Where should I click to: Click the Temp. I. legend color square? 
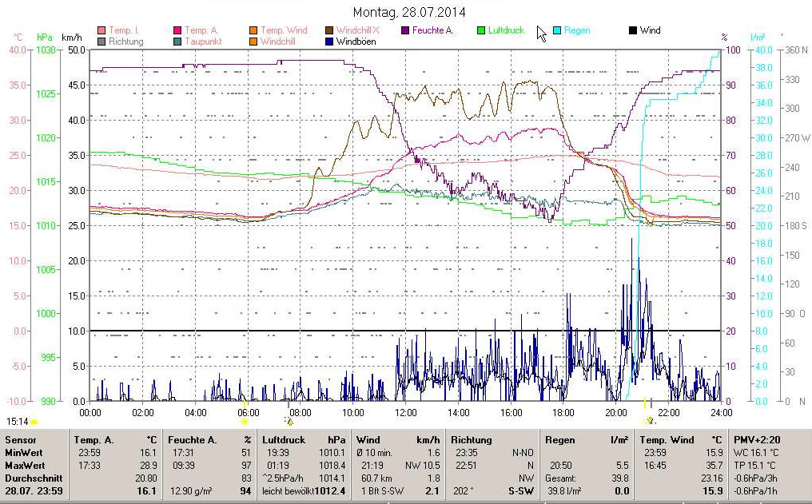pos(101,30)
